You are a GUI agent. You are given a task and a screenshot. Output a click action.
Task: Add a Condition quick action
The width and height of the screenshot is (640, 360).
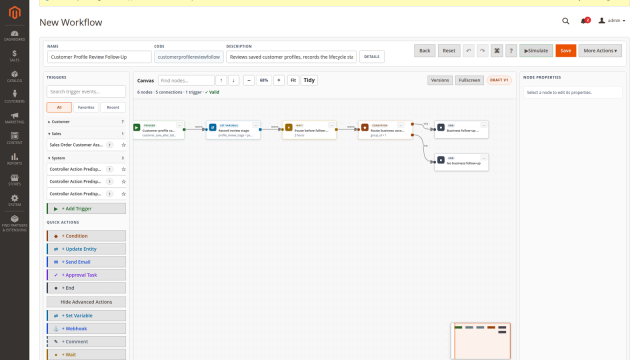[x=86, y=236]
